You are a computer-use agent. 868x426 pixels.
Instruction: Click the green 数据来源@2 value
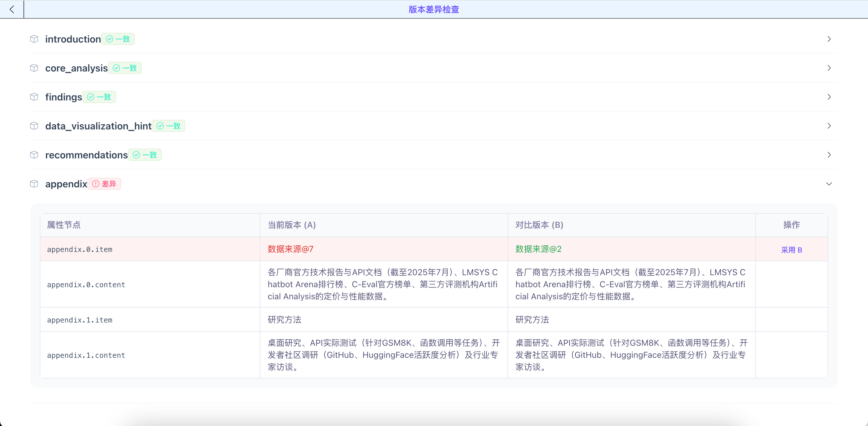539,249
